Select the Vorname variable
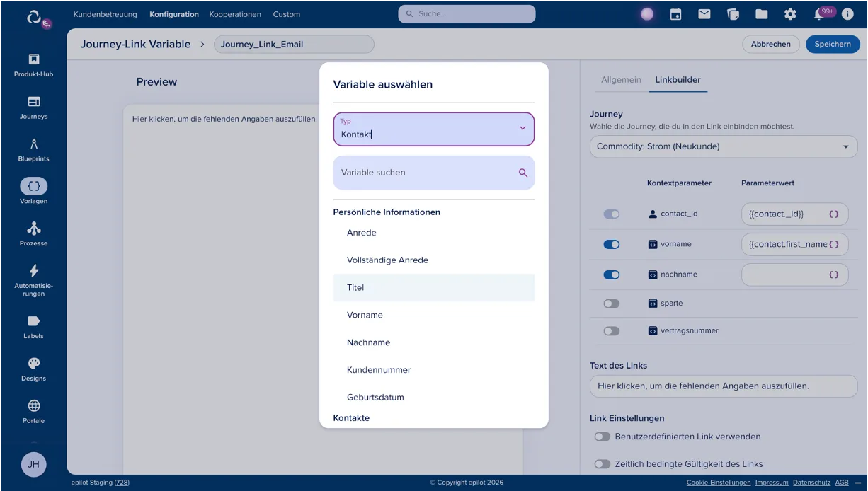The width and height of the screenshot is (868, 491). coord(434,315)
